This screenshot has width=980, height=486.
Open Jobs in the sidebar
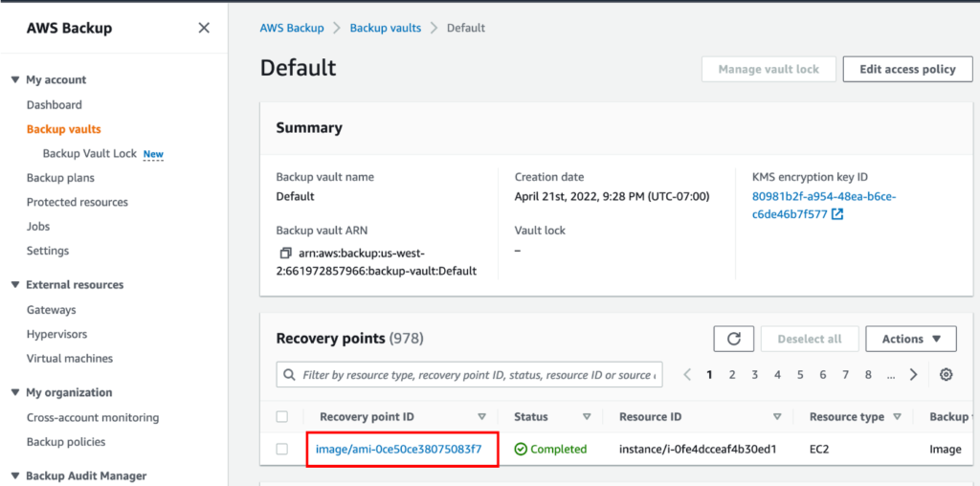[38, 227]
